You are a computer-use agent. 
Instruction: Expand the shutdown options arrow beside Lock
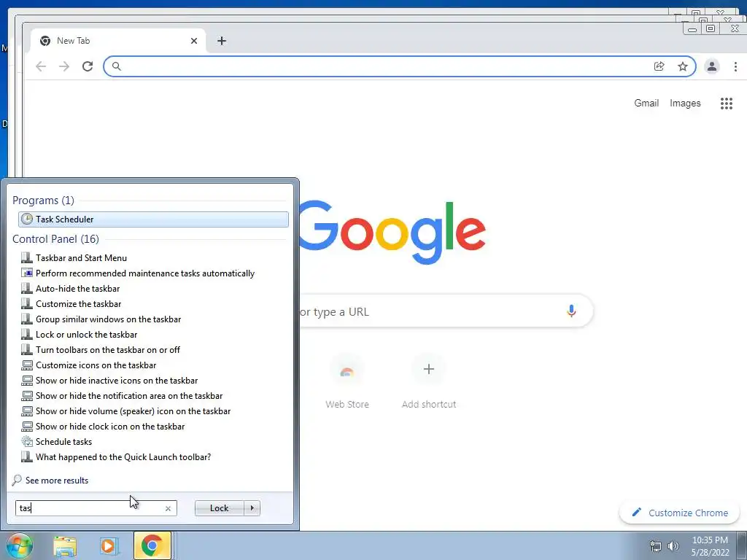pos(252,508)
